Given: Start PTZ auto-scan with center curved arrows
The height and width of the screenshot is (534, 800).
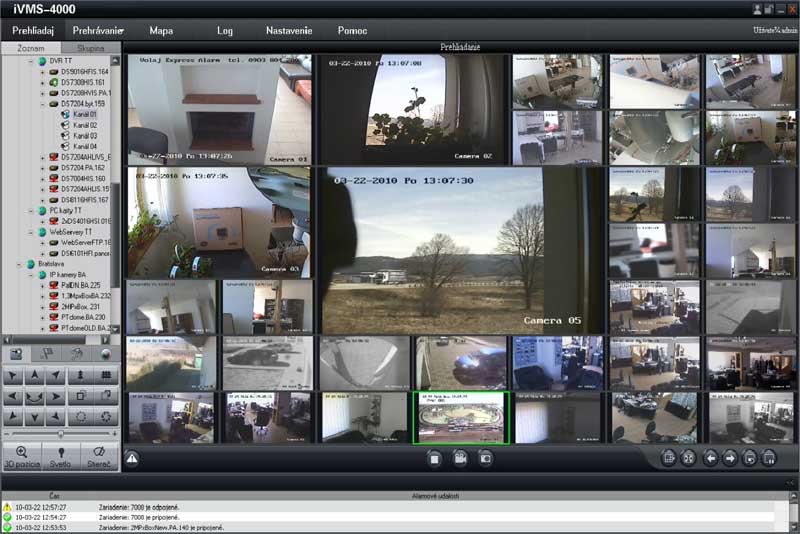Looking at the screenshot, I should pos(34,396).
